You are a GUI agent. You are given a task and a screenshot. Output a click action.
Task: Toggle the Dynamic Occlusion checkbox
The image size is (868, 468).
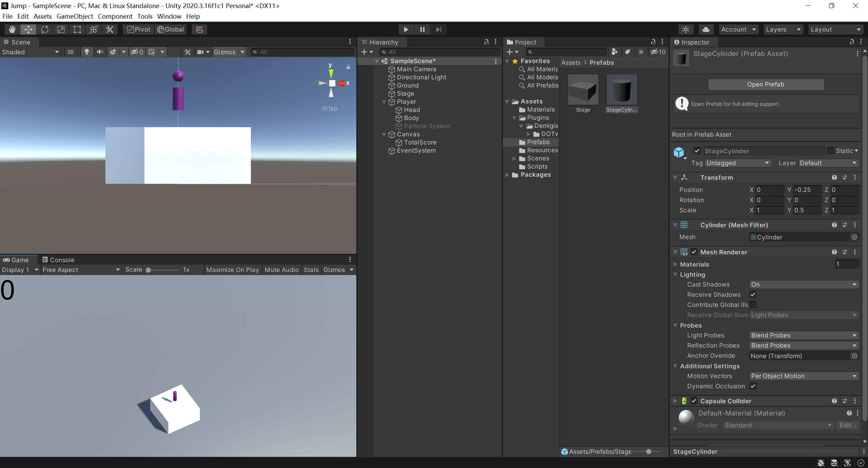tap(753, 386)
